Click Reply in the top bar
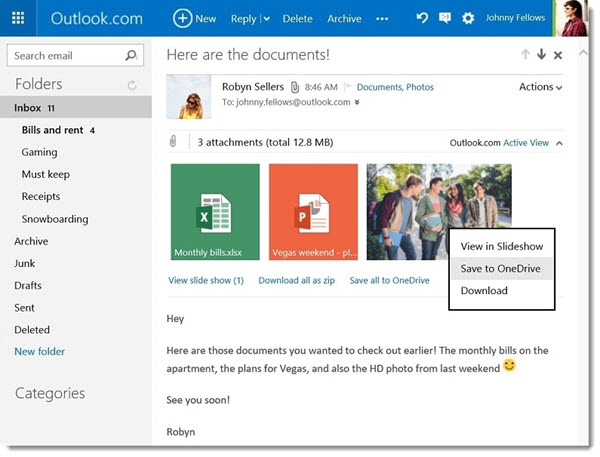This screenshot has height=457, width=600. point(243,19)
